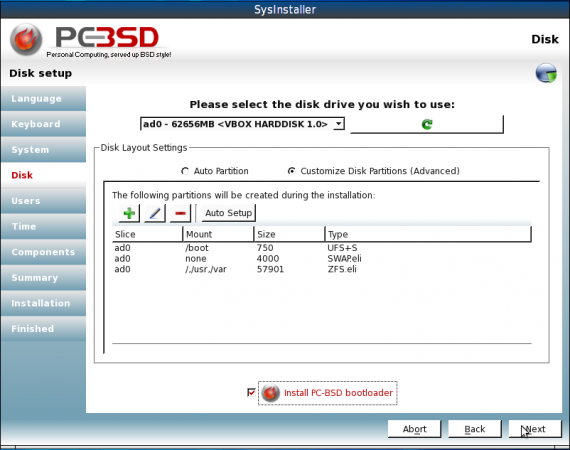Viewport: 570px width, 450px height.
Task: Open the Installation step in the sidebar
Action: click(43, 303)
